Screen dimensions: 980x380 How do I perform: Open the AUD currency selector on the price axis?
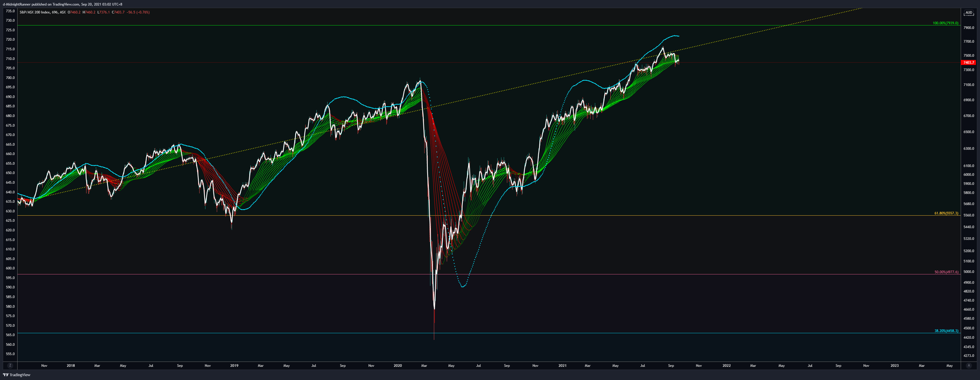(x=969, y=13)
